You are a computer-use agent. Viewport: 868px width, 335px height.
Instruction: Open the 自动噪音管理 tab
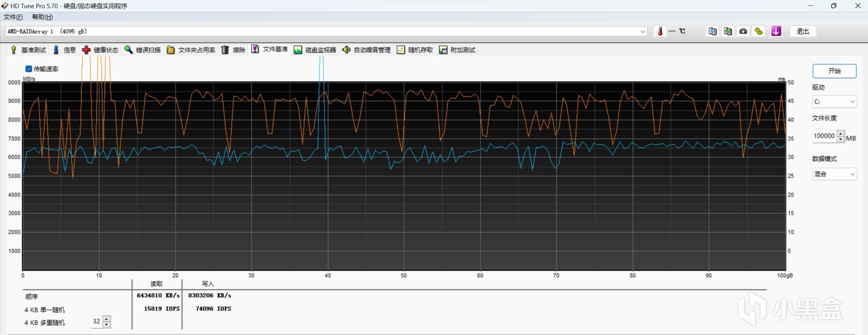tap(366, 50)
